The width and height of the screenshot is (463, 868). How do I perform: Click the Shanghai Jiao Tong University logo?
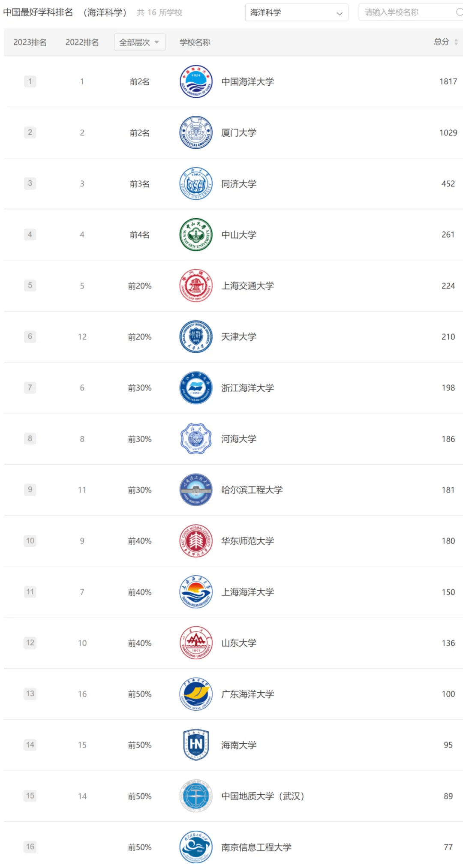coord(196,285)
